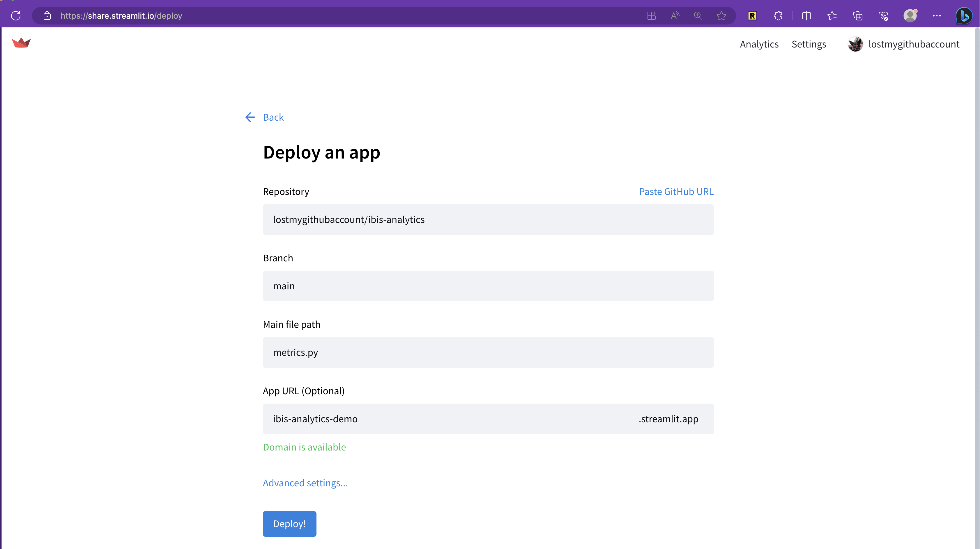Add page to favorites with star icon

721,16
